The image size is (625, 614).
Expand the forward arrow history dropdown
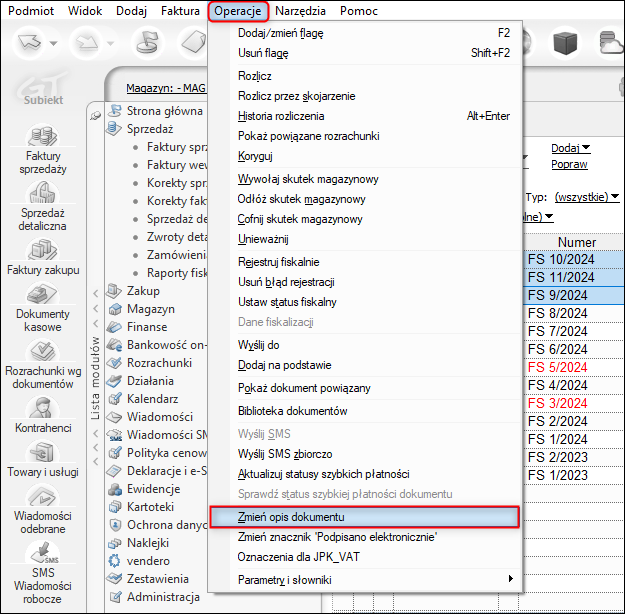pyautogui.click(x=110, y=43)
